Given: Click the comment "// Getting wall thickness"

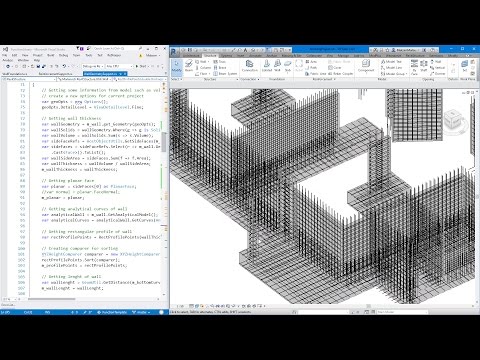Looking at the screenshot, I should (x=71, y=118).
